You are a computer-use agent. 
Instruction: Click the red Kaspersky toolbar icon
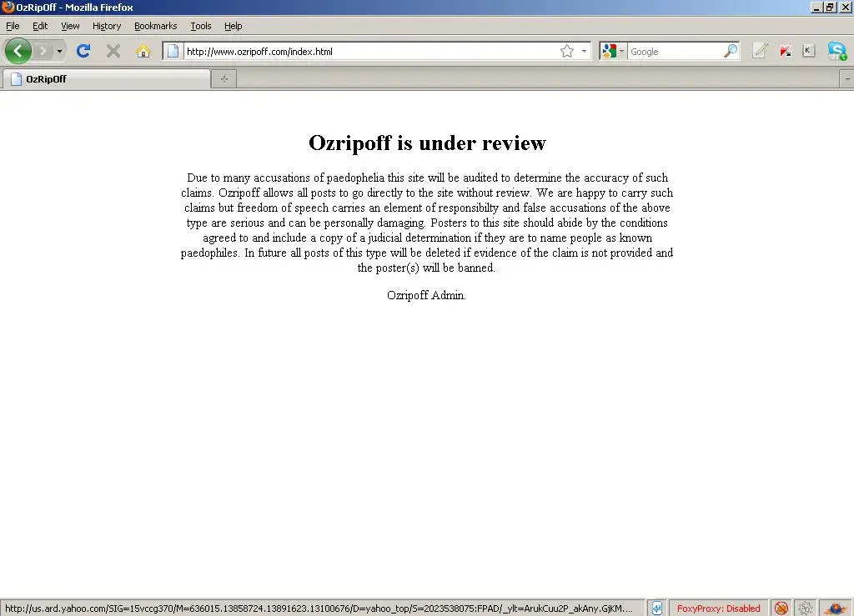pyautogui.click(x=785, y=51)
